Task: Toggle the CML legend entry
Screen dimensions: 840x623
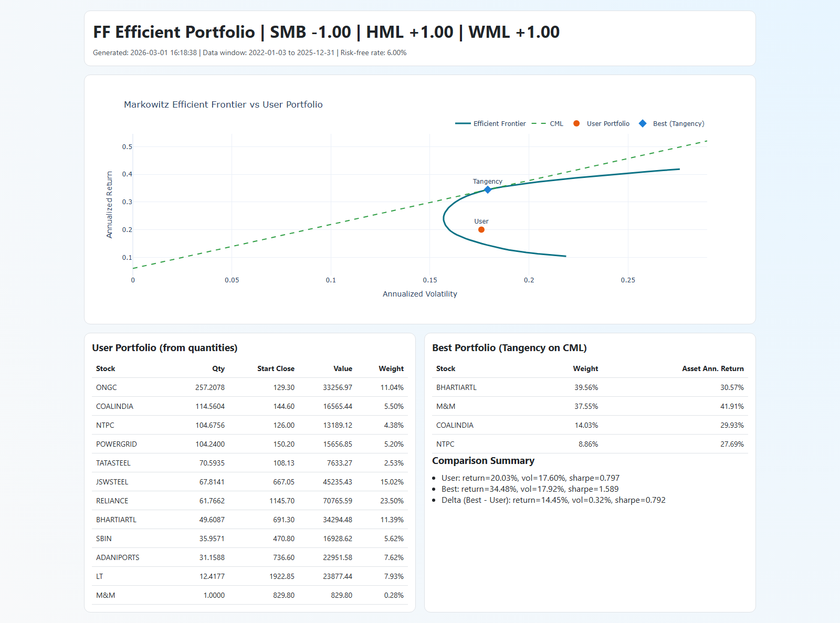Action: [x=547, y=124]
